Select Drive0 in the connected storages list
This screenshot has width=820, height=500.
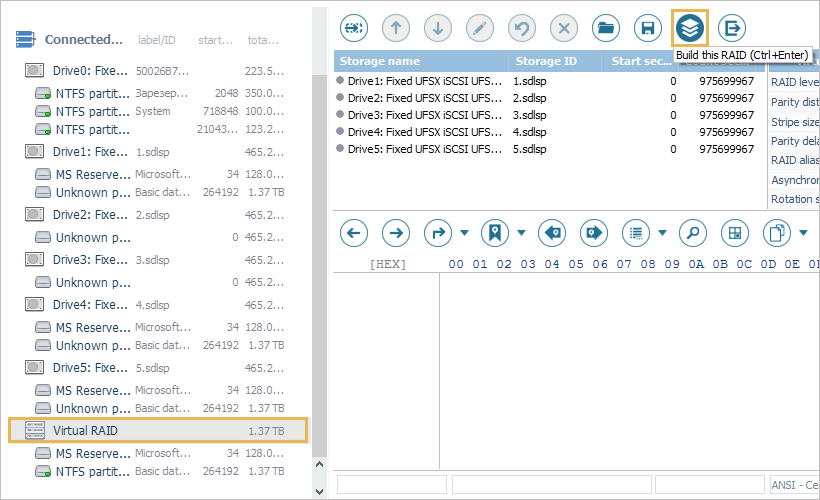90,71
